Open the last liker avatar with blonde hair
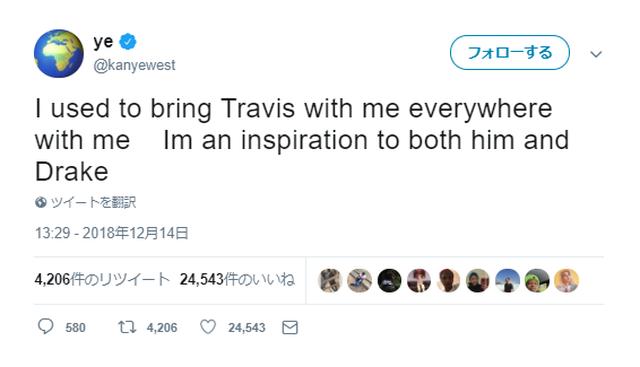The image size is (640, 367). pyautogui.click(x=566, y=280)
